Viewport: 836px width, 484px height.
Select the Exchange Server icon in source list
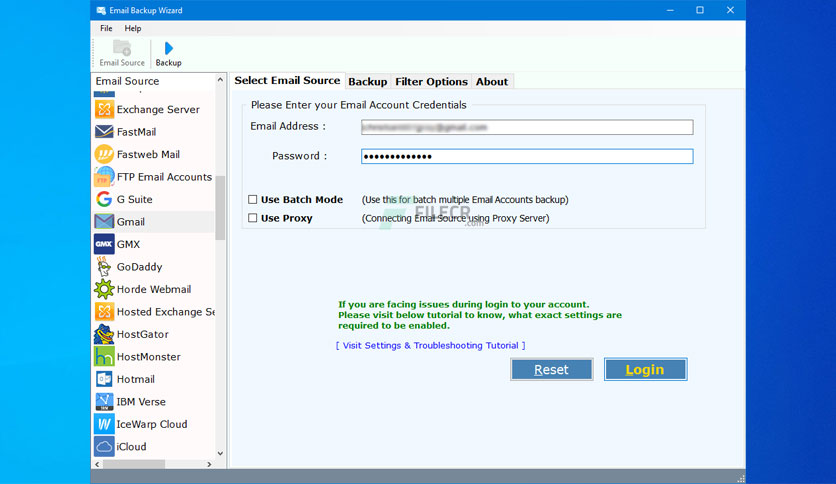[104, 109]
